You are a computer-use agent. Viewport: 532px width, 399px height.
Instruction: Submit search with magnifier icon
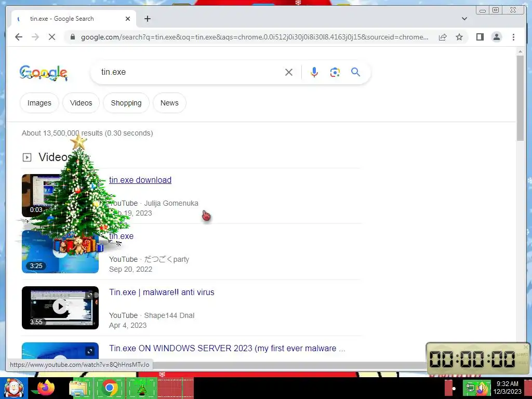(x=355, y=72)
